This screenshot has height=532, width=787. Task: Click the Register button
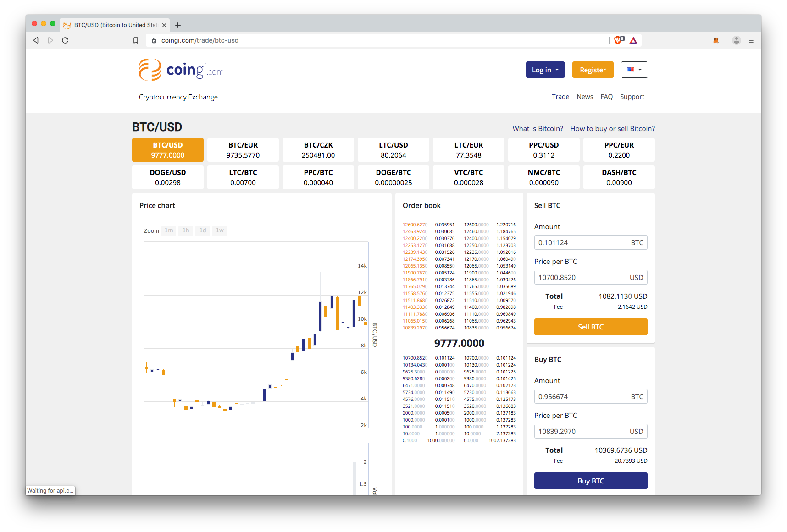593,70
